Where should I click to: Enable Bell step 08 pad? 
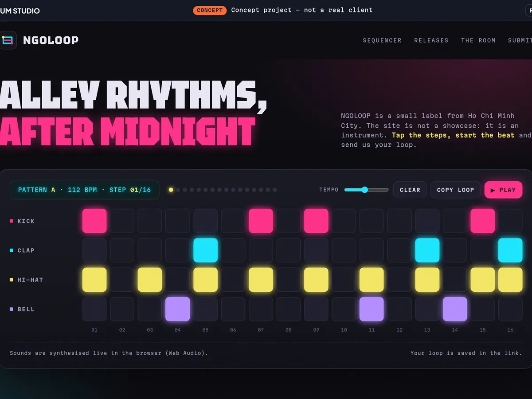pyautogui.click(x=289, y=309)
